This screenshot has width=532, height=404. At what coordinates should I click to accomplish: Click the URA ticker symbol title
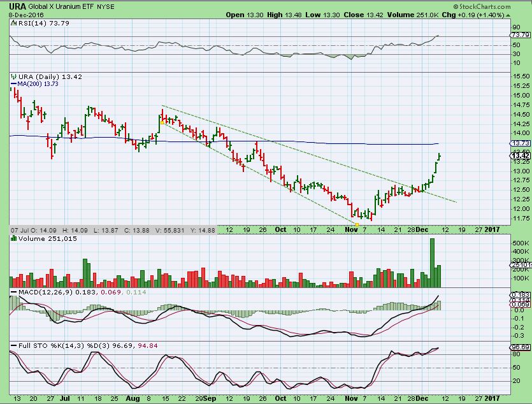18,6
